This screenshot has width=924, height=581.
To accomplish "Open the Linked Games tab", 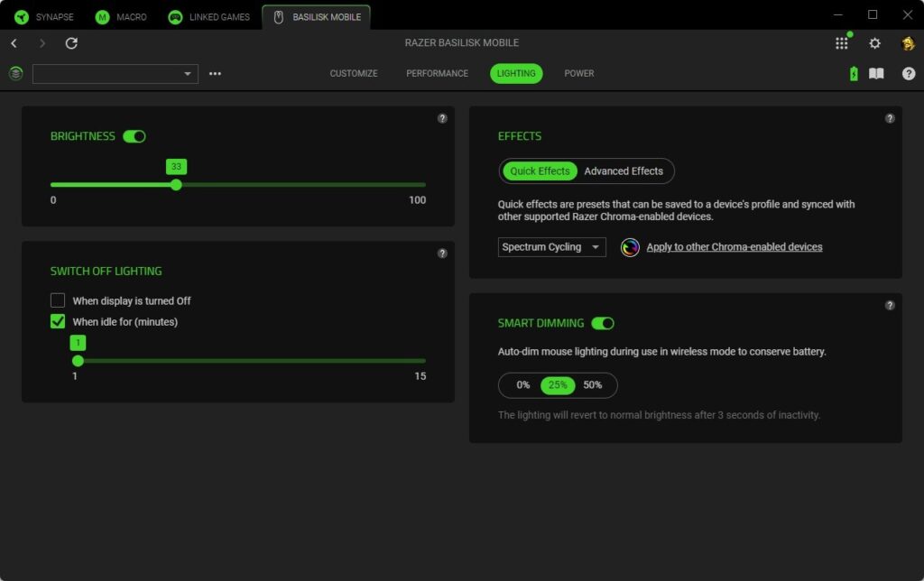I will [209, 17].
